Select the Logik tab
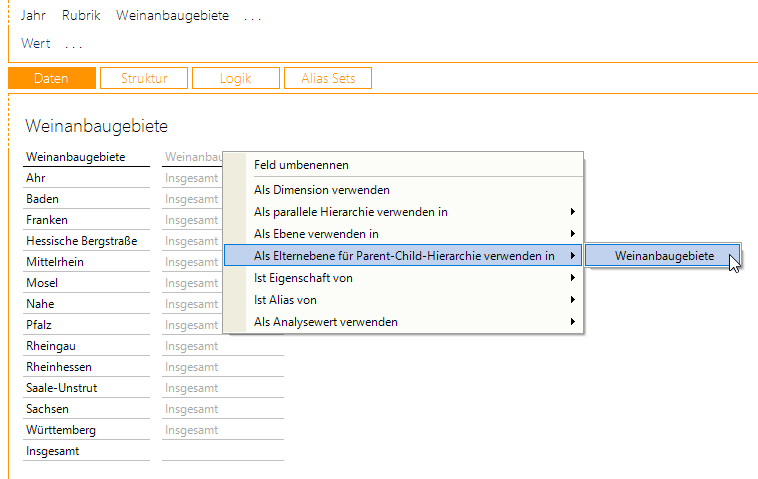The width and height of the screenshot is (758, 479). (x=235, y=78)
